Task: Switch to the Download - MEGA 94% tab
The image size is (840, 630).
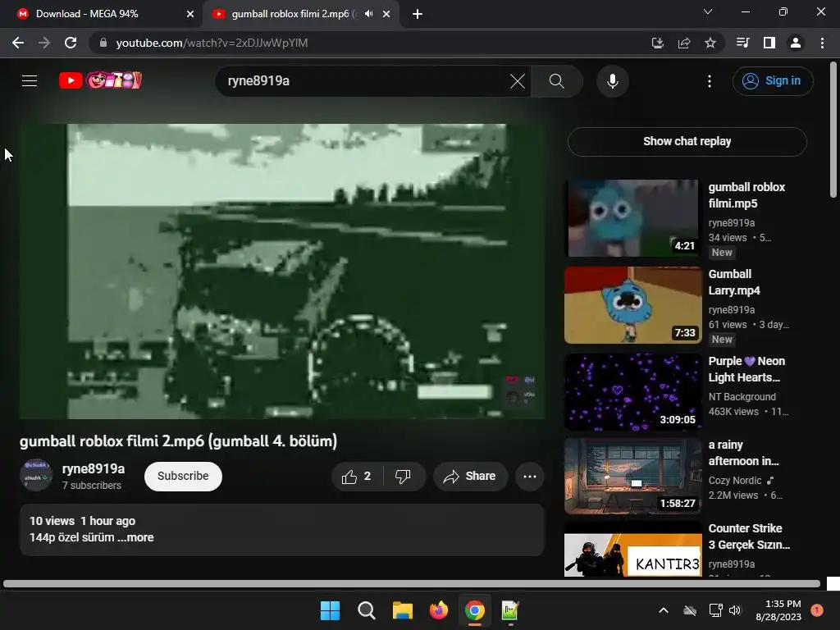Action: tap(102, 14)
